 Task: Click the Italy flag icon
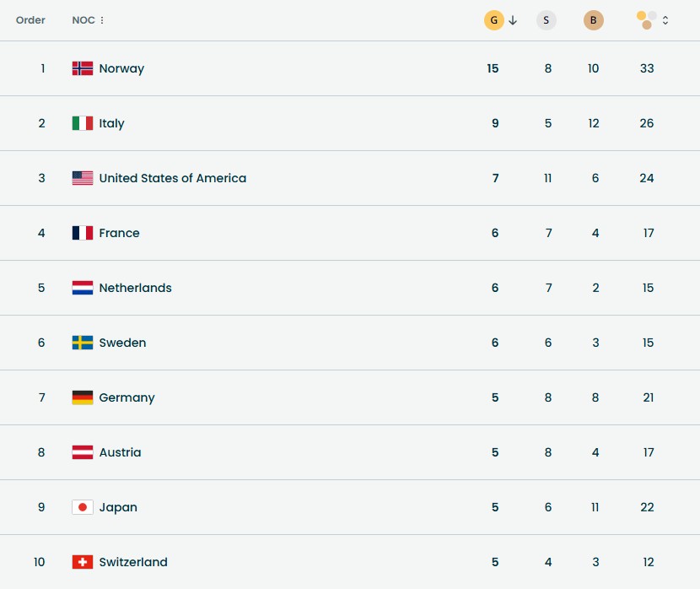pyautogui.click(x=82, y=123)
